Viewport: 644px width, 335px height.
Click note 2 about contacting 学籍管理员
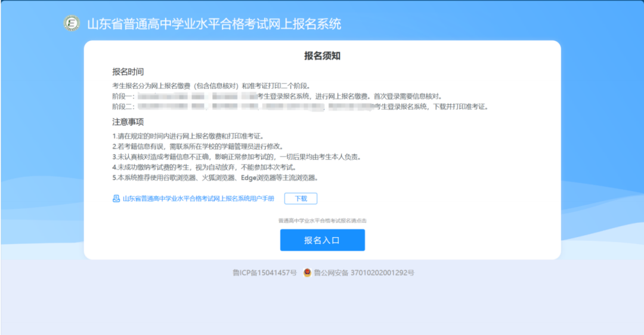(x=197, y=146)
